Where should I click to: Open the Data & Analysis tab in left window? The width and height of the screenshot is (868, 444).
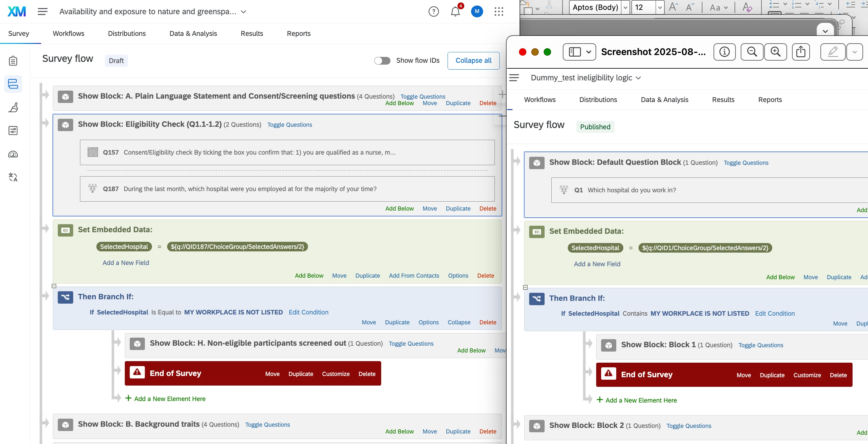(193, 33)
